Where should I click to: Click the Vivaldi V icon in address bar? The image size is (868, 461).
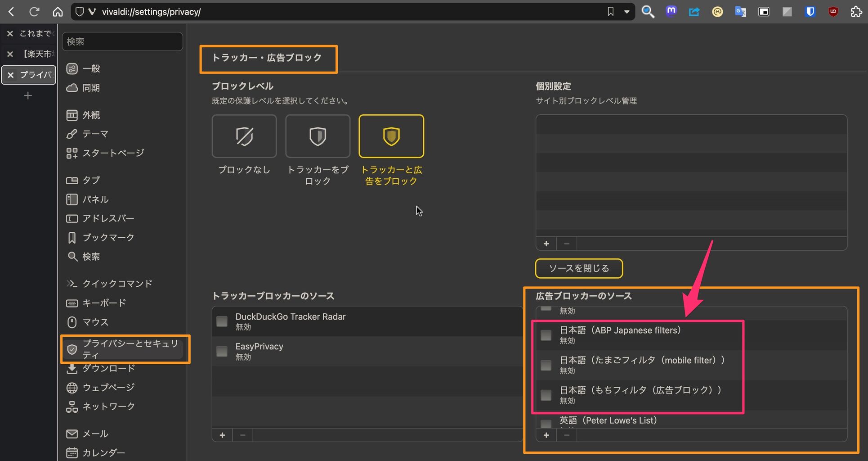[x=92, y=12]
